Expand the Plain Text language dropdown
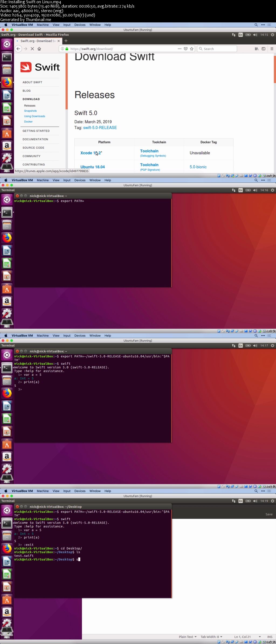This screenshot has height=644, width=276. click(x=188, y=637)
